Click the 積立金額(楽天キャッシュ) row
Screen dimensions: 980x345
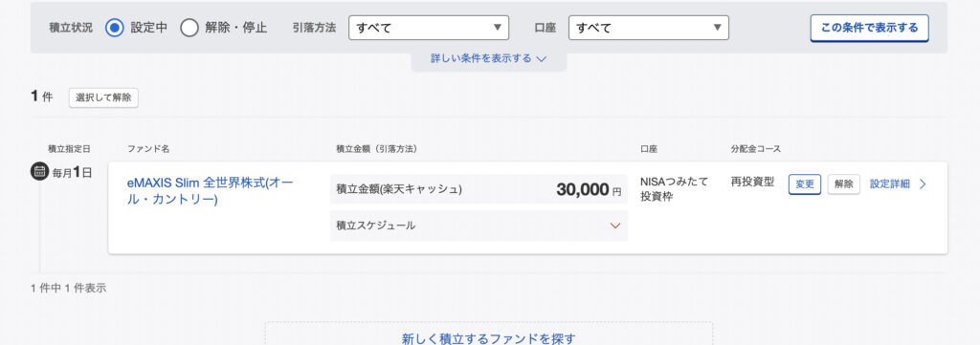[x=479, y=189]
